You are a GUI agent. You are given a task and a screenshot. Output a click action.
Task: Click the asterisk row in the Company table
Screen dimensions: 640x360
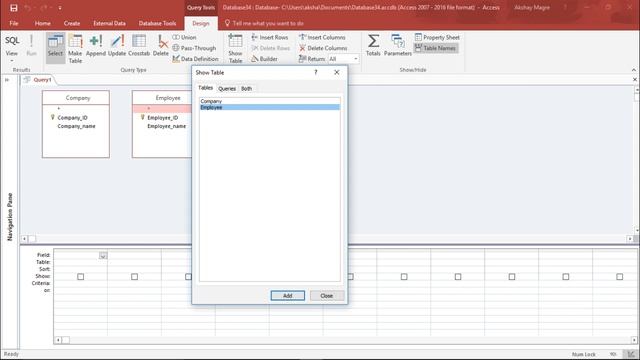pyautogui.click(x=76, y=109)
